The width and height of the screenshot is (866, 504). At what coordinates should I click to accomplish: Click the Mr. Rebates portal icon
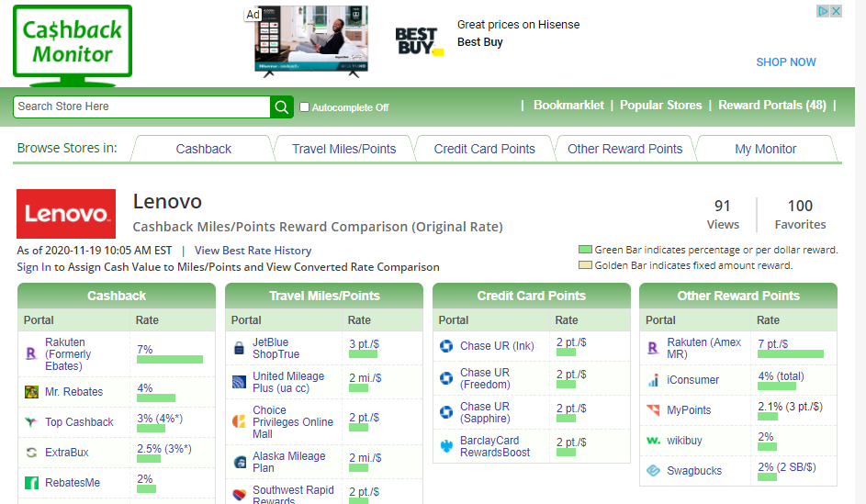31,392
